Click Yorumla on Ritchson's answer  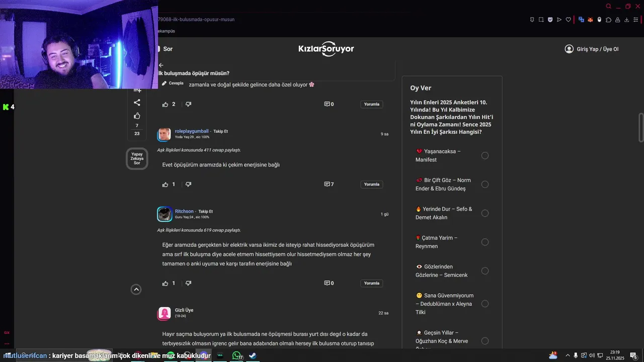coord(372,283)
